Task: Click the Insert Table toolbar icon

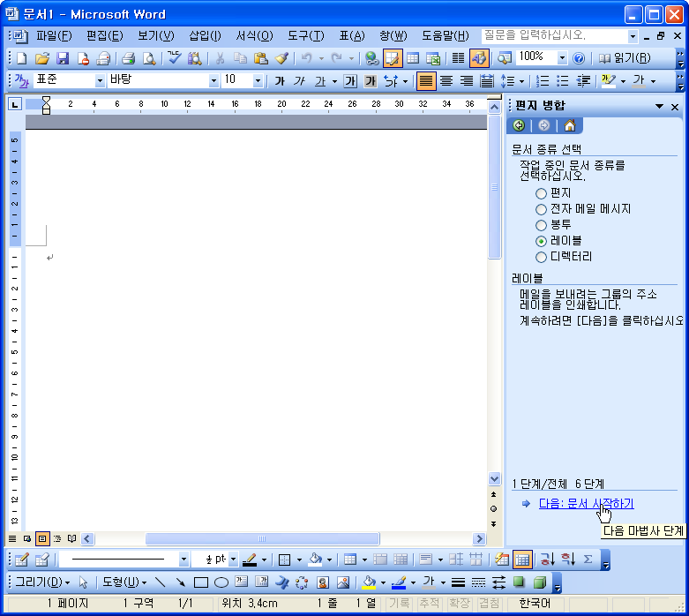Action: (413, 58)
